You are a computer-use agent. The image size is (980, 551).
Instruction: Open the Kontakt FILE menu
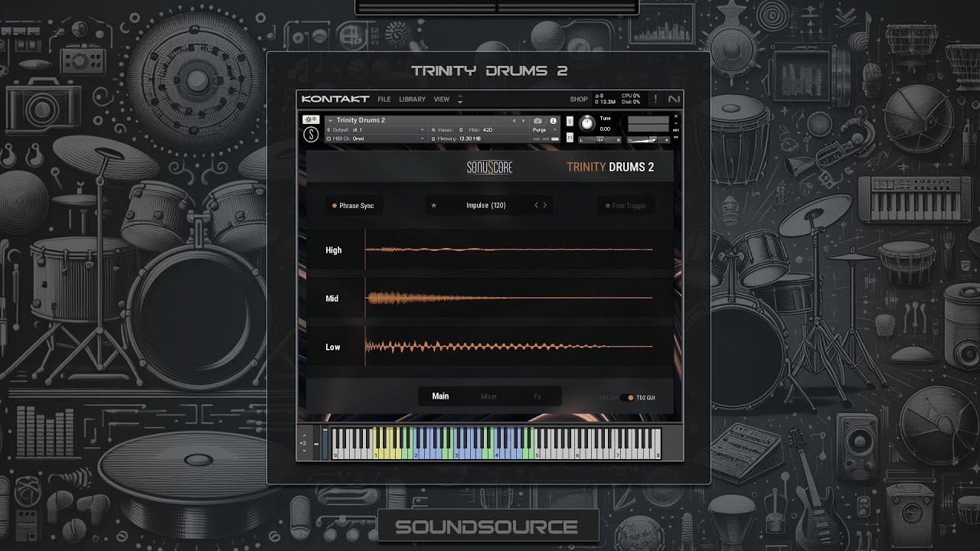point(384,99)
